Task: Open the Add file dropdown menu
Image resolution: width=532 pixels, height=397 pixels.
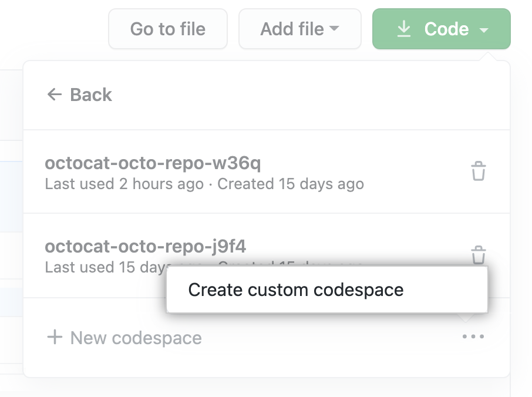Action: (x=299, y=29)
